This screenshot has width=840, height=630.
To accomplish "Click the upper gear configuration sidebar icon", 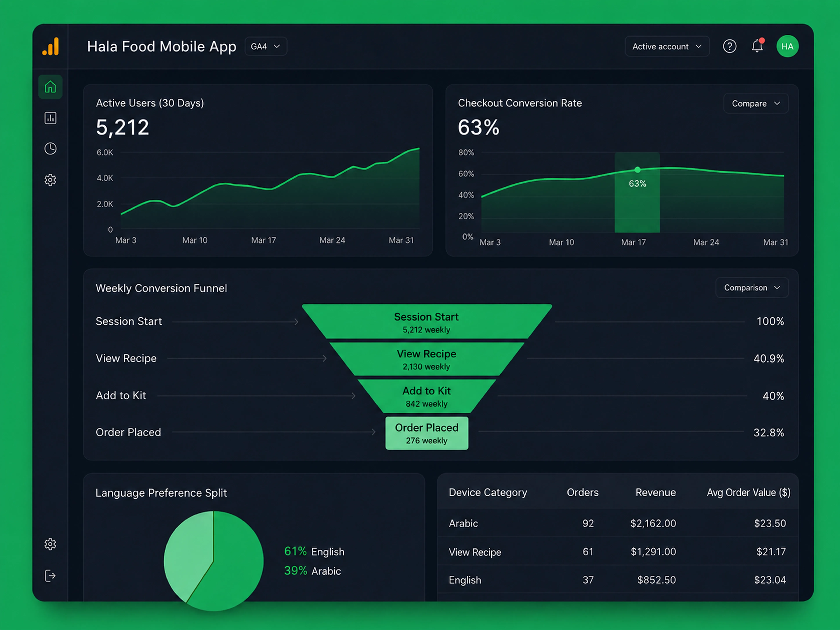I will (50, 180).
